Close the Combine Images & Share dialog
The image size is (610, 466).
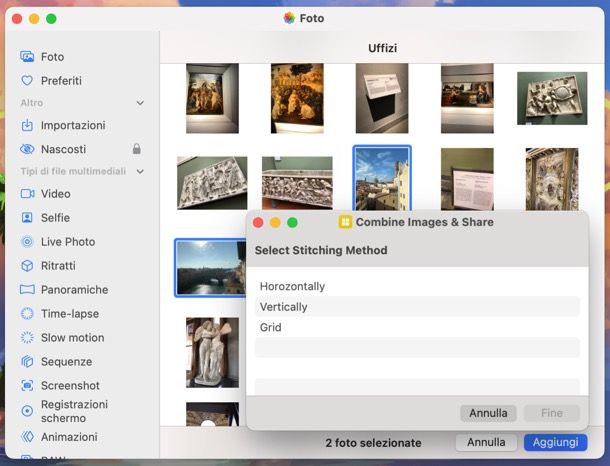(258, 222)
